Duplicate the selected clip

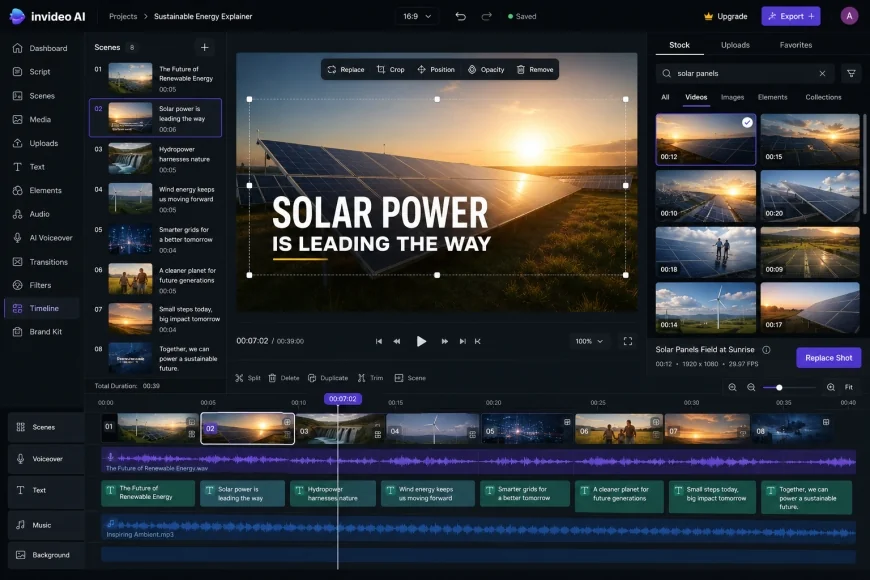point(328,378)
